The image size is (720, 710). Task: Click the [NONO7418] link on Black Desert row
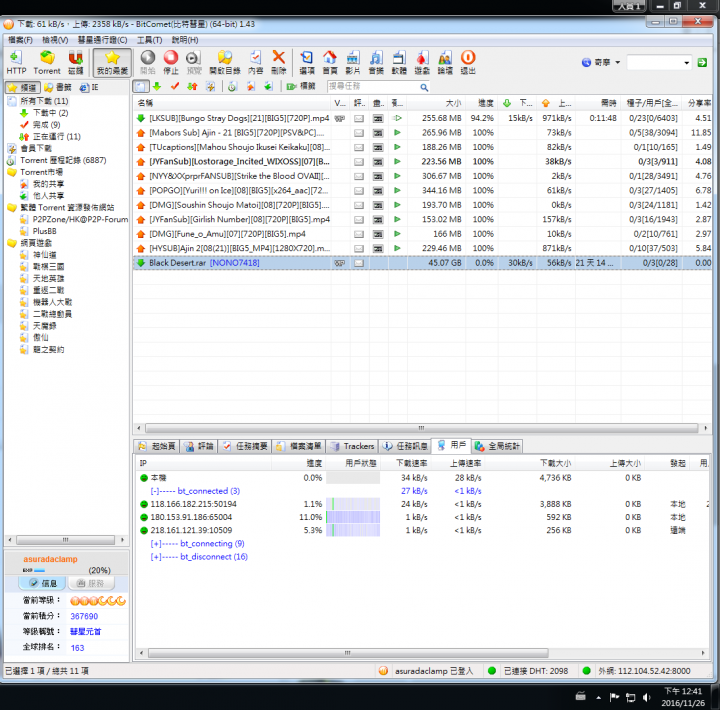pos(234,263)
